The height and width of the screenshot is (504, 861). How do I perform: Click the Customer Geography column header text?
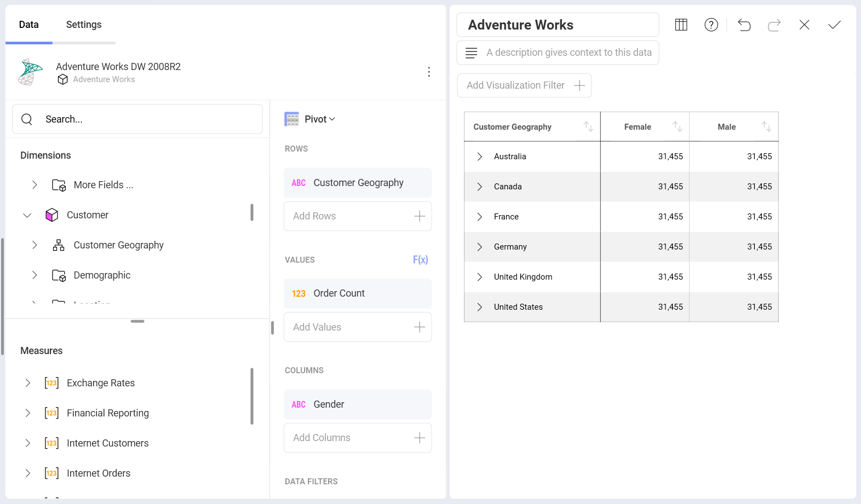point(512,127)
